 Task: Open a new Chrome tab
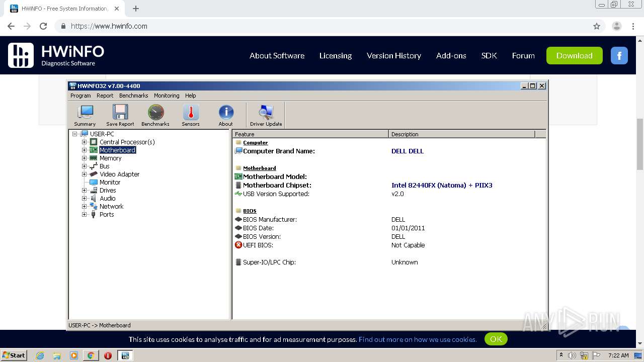click(x=136, y=9)
